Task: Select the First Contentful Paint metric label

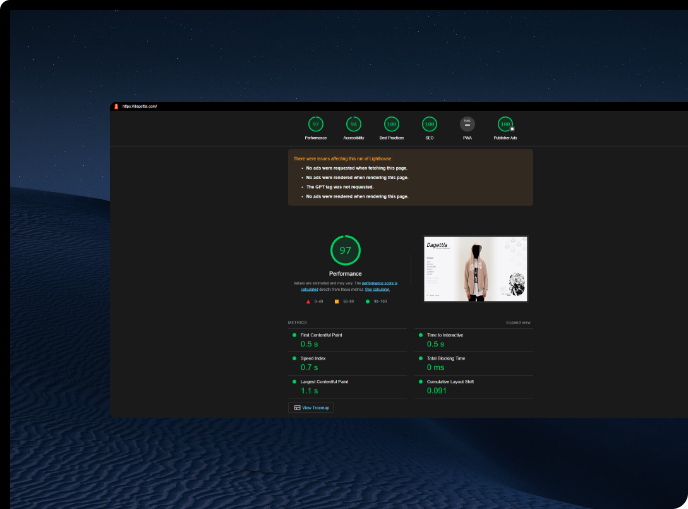Action: click(x=321, y=335)
